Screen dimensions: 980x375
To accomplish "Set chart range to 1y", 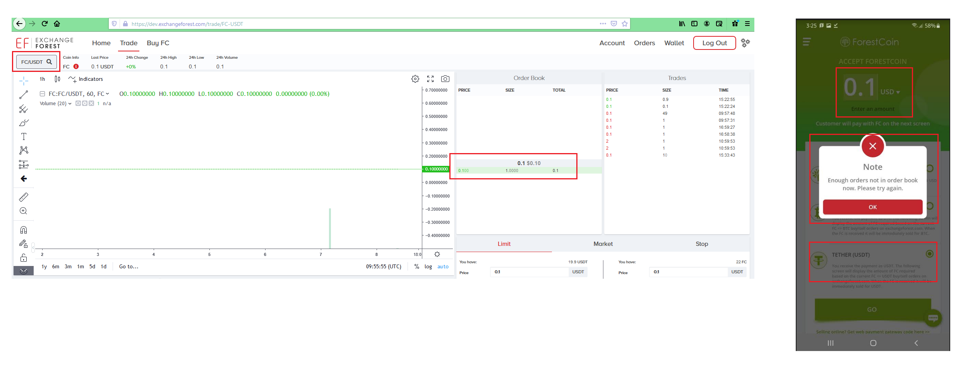I will coord(44,266).
